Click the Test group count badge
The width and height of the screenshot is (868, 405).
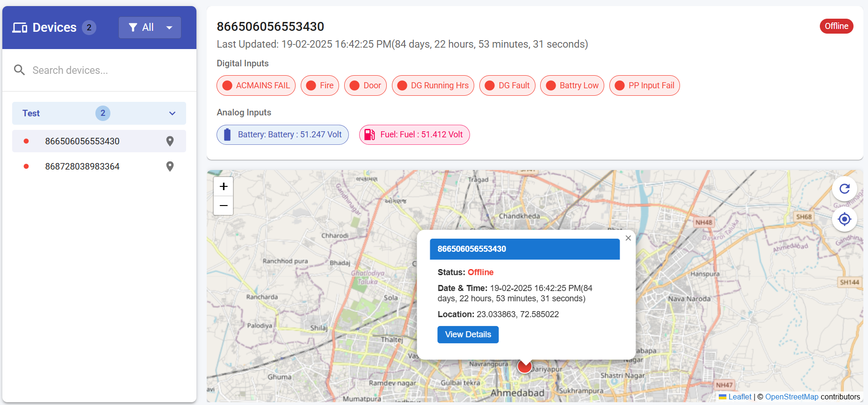[103, 113]
